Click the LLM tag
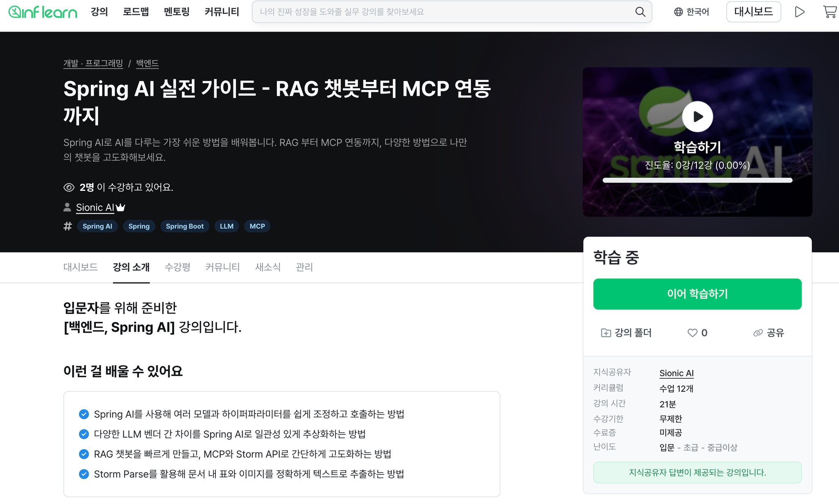 click(227, 226)
